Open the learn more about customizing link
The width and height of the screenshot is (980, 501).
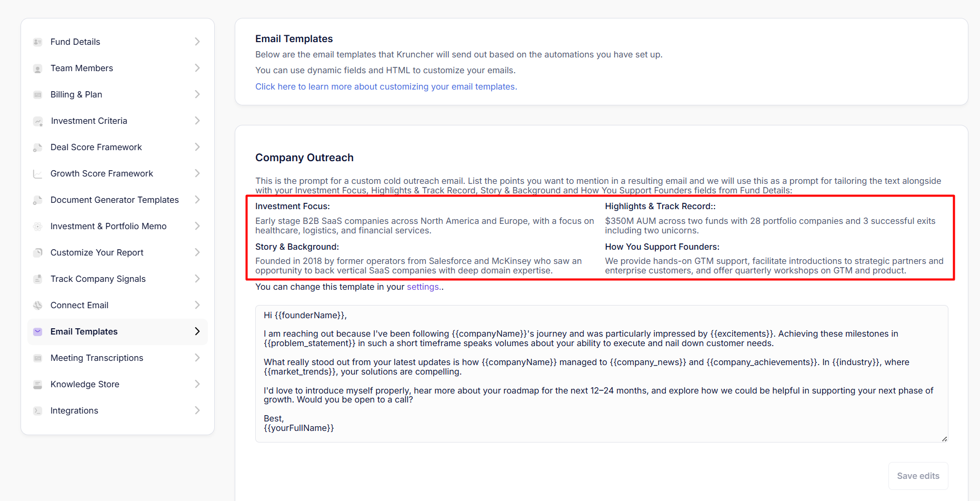[x=386, y=87]
